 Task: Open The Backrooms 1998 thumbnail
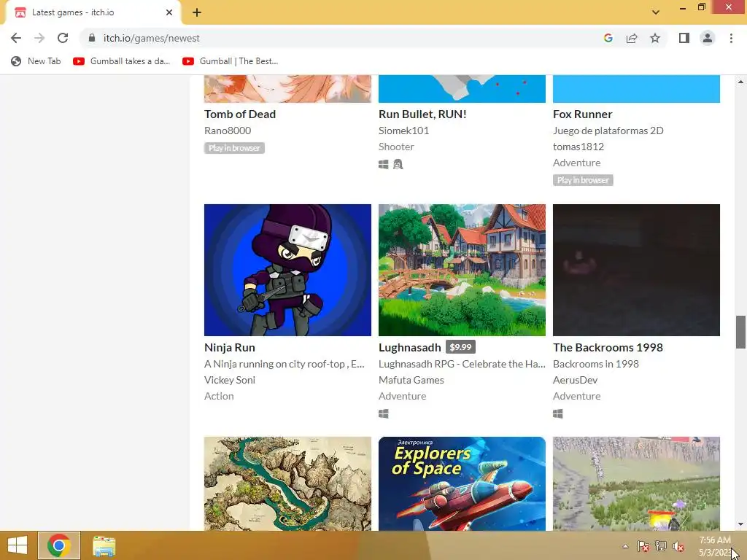pos(636,270)
